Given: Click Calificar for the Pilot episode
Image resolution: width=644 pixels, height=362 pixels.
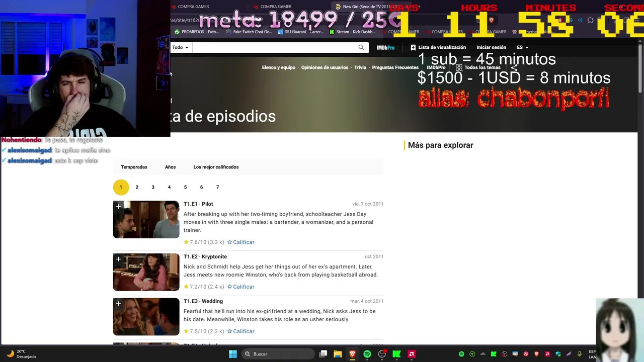Looking at the screenshot, I should coord(241,242).
